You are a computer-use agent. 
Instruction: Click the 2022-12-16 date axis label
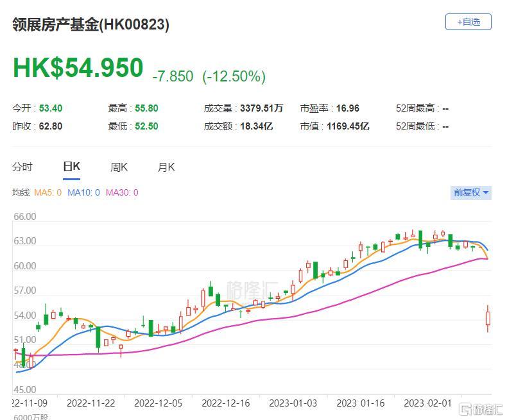point(226,403)
